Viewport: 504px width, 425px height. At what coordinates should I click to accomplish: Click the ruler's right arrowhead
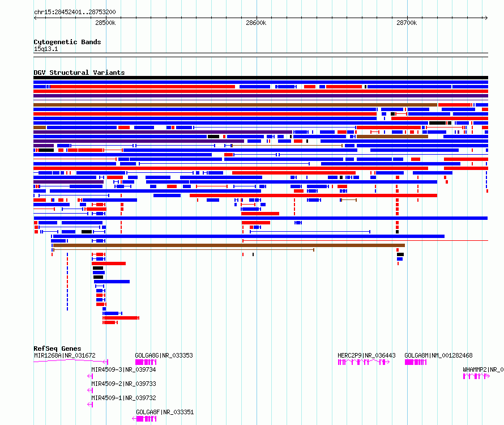[x=486, y=18]
